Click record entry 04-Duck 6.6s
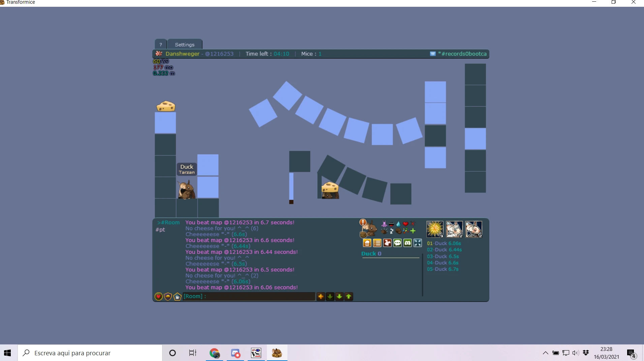Screen dimensions: 644x361 click(443, 263)
